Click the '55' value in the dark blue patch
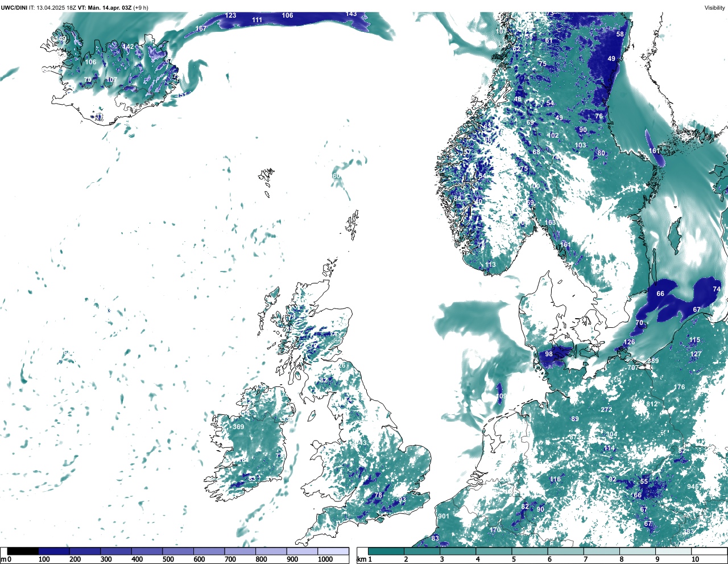Image resolution: width=728 pixels, height=564 pixels. pos(644,481)
